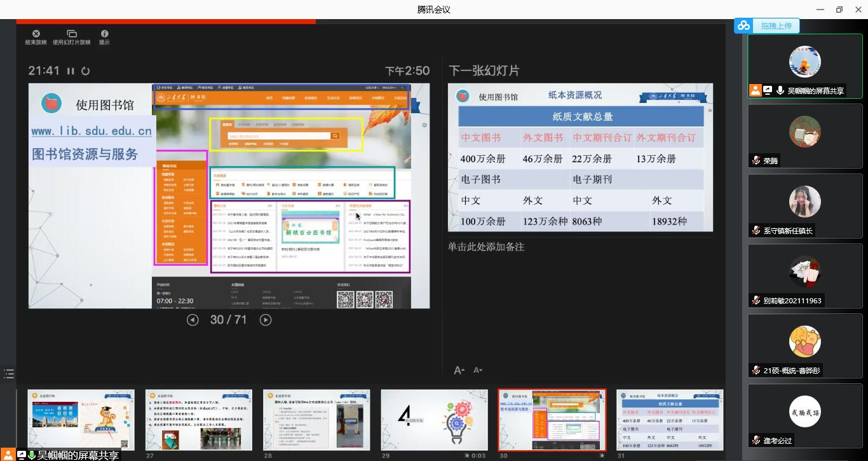Click the cloud icon beside 拖拽上传
868x461 pixels.
(x=743, y=25)
